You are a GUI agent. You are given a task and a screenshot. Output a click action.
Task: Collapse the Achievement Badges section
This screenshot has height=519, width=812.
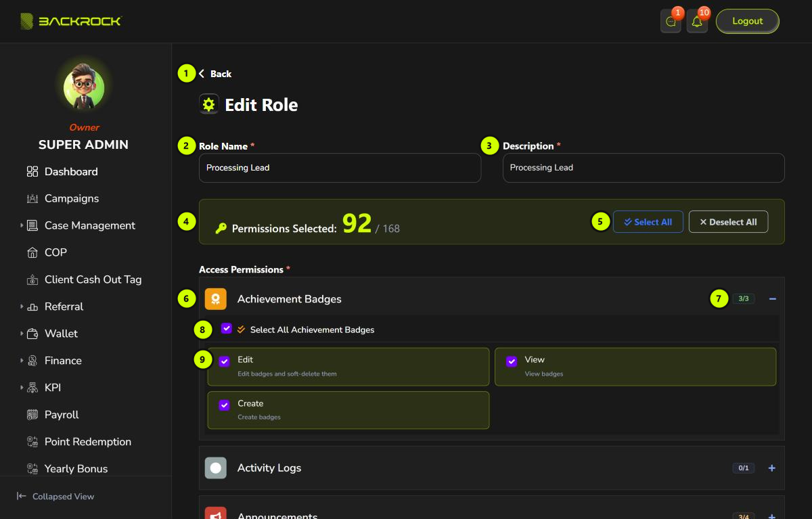tap(772, 299)
